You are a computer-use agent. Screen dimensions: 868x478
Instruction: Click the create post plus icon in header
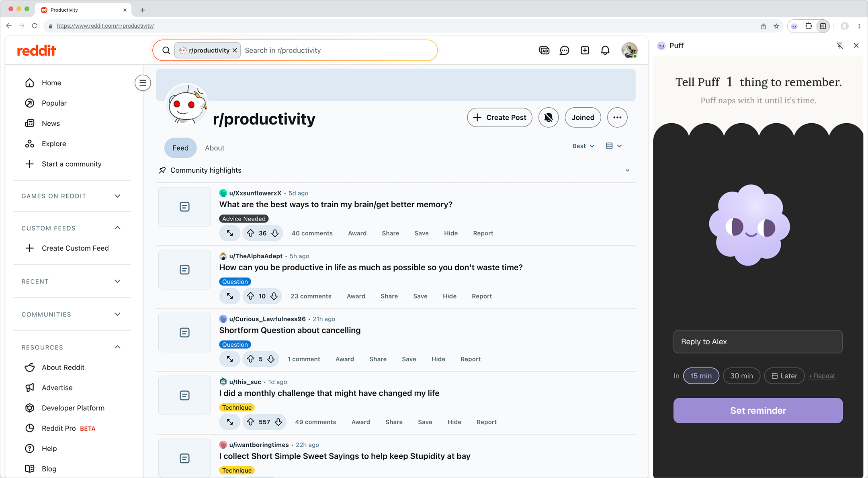(585, 50)
